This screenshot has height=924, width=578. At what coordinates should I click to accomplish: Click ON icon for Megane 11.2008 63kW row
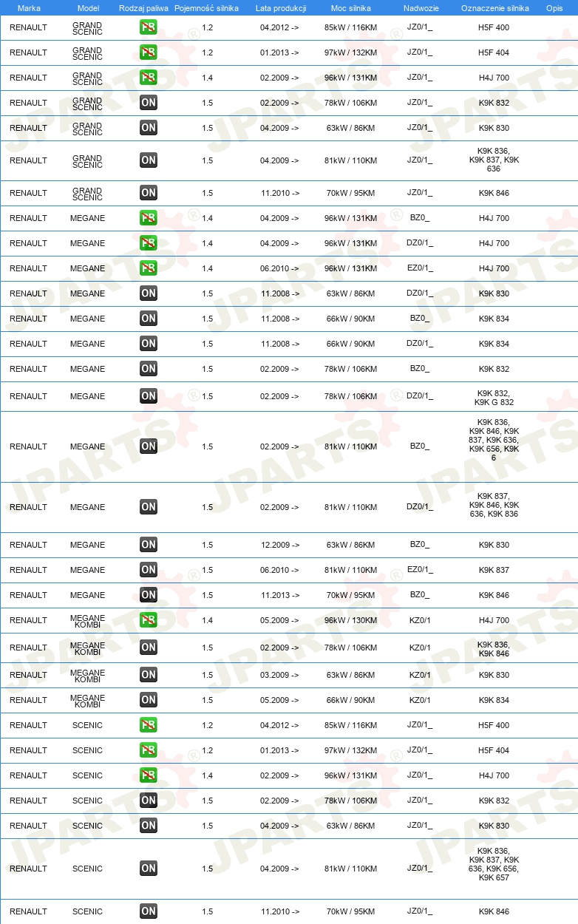click(149, 293)
